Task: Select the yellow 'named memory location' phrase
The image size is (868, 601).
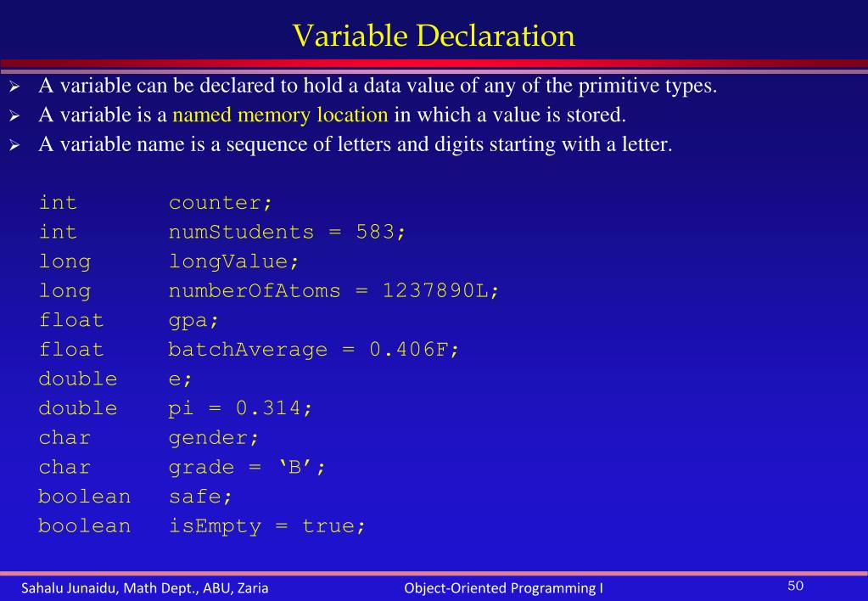Action: [280, 115]
